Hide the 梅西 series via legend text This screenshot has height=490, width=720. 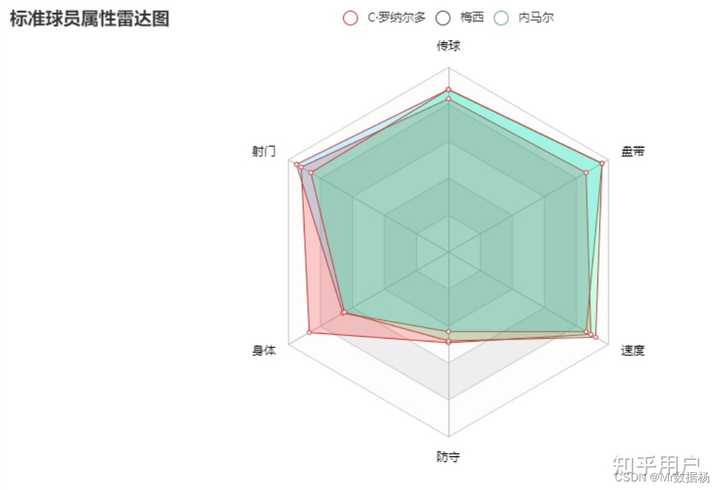pos(472,18)
